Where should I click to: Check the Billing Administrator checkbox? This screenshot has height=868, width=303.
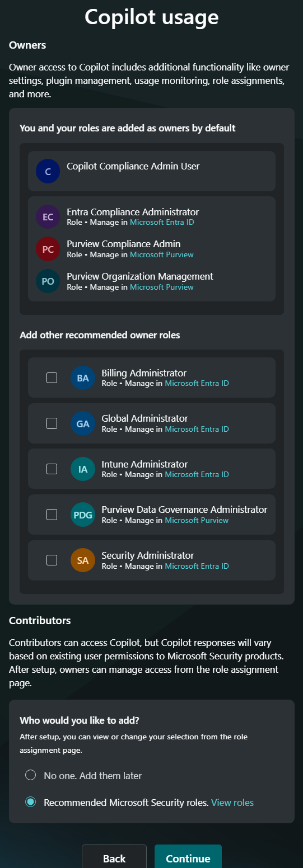pos(52,378)
